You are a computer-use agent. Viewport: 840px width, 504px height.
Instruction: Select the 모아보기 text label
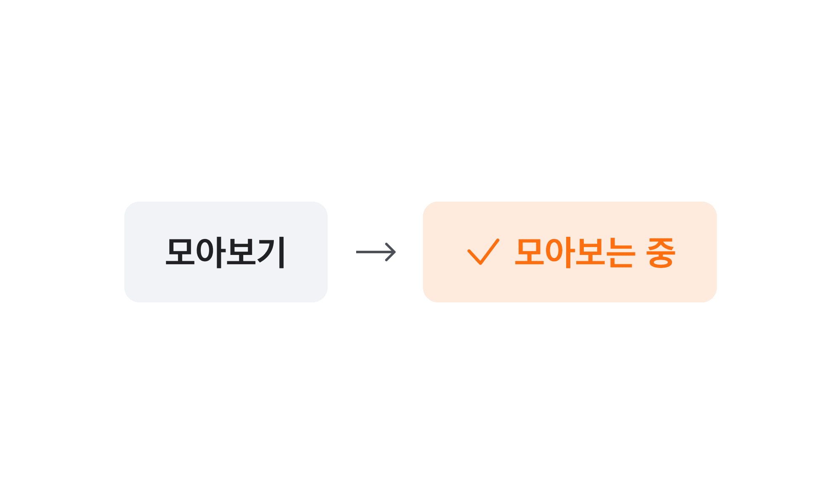click(x=226, y=252)
